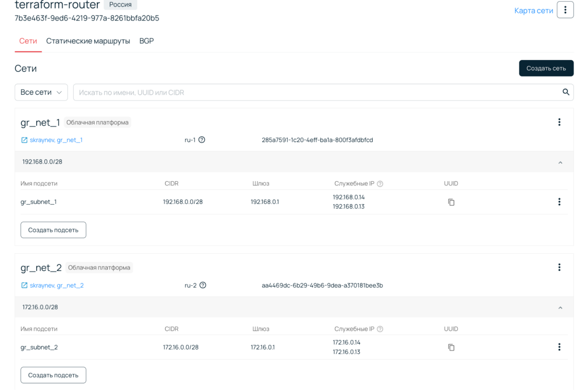Screen dimensions: 588x390
Task: Show help for the ru-2 region
Action: point(203,285)
